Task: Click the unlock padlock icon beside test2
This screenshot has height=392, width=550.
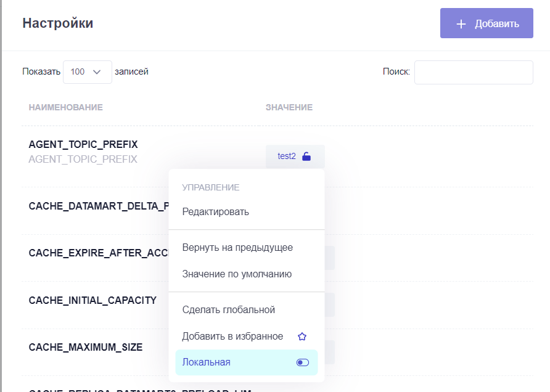Action: pos(306,157)
